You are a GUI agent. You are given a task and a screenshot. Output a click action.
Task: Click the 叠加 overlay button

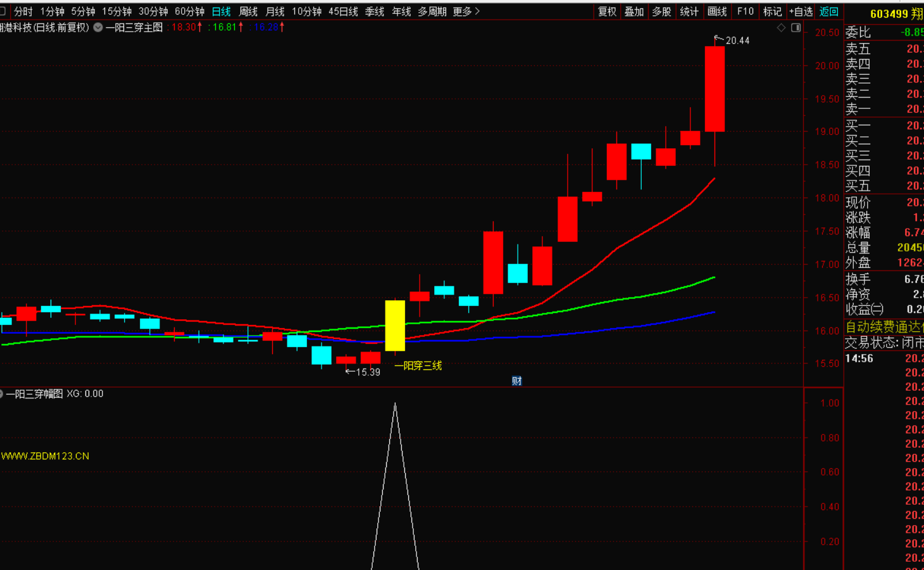634,11
